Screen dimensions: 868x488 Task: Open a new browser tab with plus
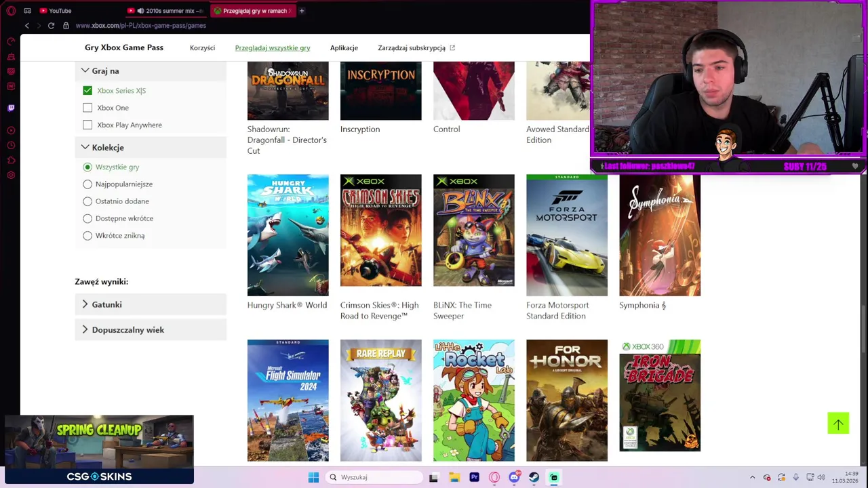(x=302, y=11)
